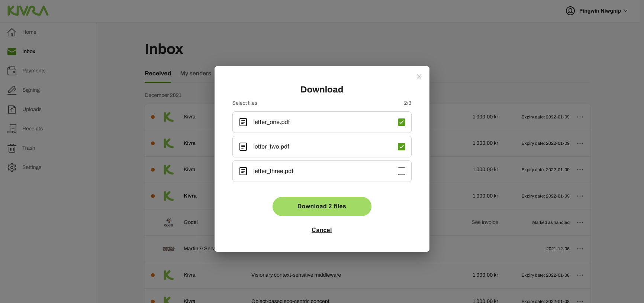Screen dimensions: 644x303
Task: Open more options for Godel row
Action: pyautogui.click(x=580, y=222)
